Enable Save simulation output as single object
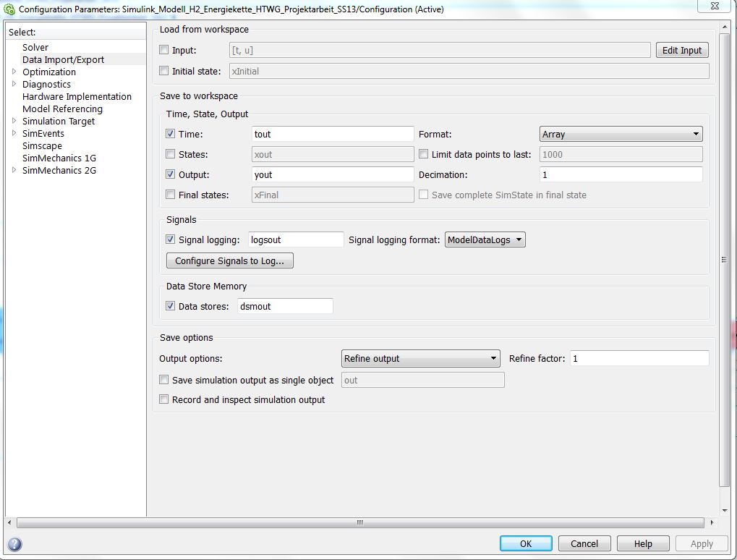737x560 pixels. coord(164,380)
